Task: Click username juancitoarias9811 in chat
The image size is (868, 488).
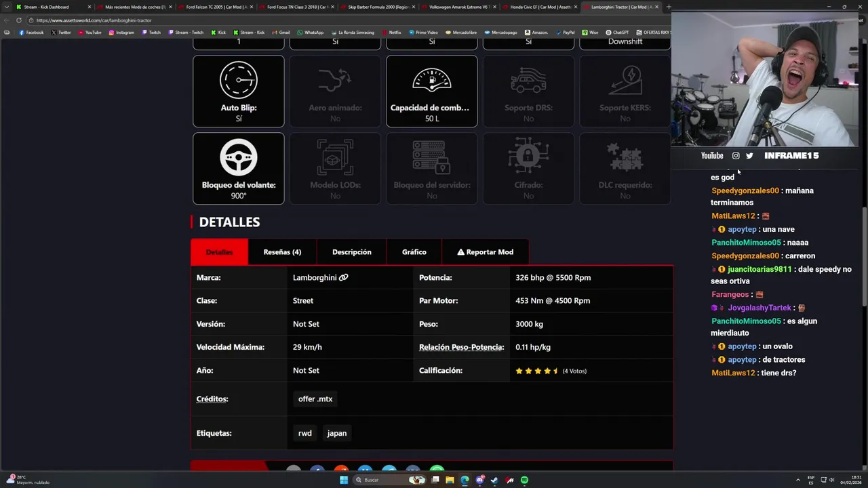Action: pyautogui.click(x=759, y=269)
